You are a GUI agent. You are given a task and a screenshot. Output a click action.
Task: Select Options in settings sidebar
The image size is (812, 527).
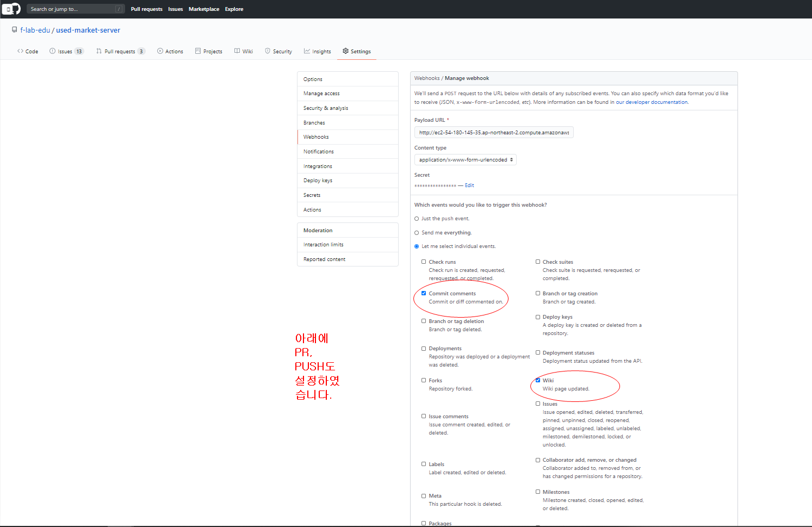pos(348,79)
